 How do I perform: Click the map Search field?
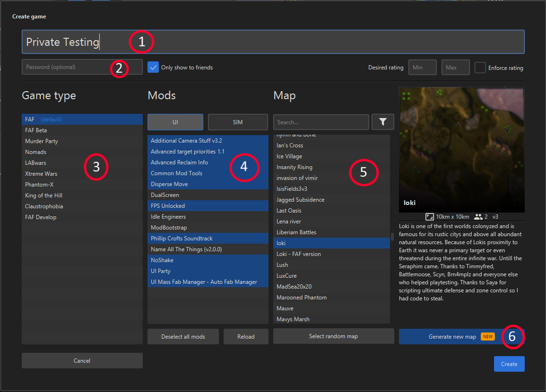[321, 122]
